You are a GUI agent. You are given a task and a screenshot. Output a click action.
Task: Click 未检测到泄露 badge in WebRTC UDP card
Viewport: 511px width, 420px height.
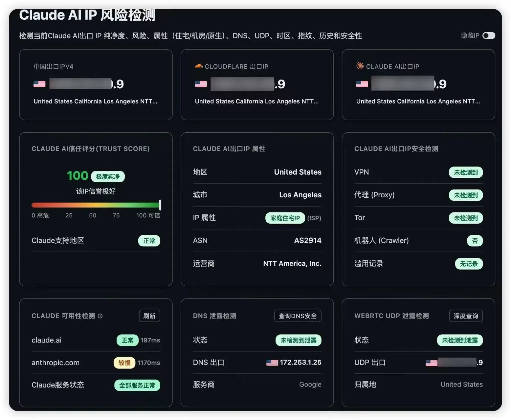(460, 340)
